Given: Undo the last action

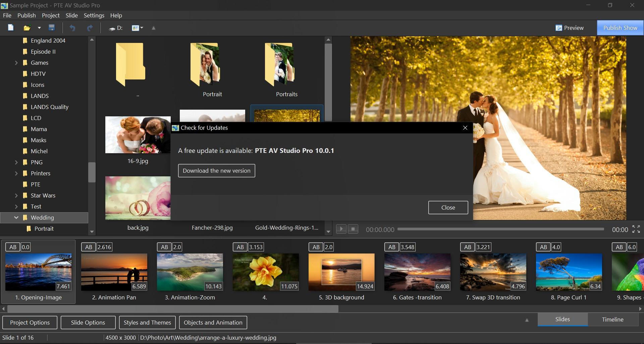Looking at the screenshot, I should click(72, 28).
